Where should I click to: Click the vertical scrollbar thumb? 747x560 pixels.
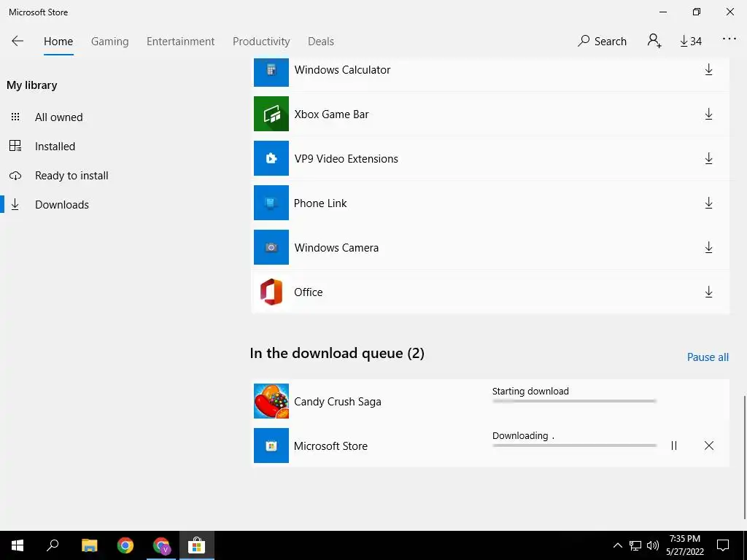tap(744, 457)
